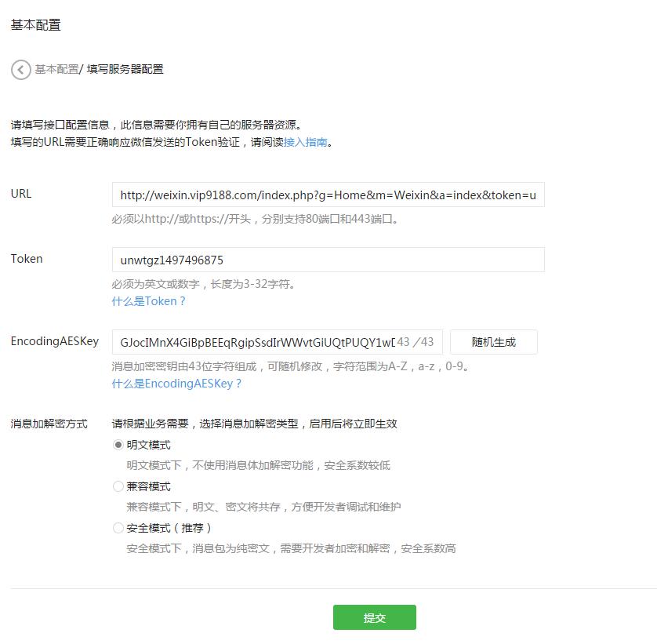Focus the Token text field
Screen dimensions: 657x644
[x=328, y=260]
